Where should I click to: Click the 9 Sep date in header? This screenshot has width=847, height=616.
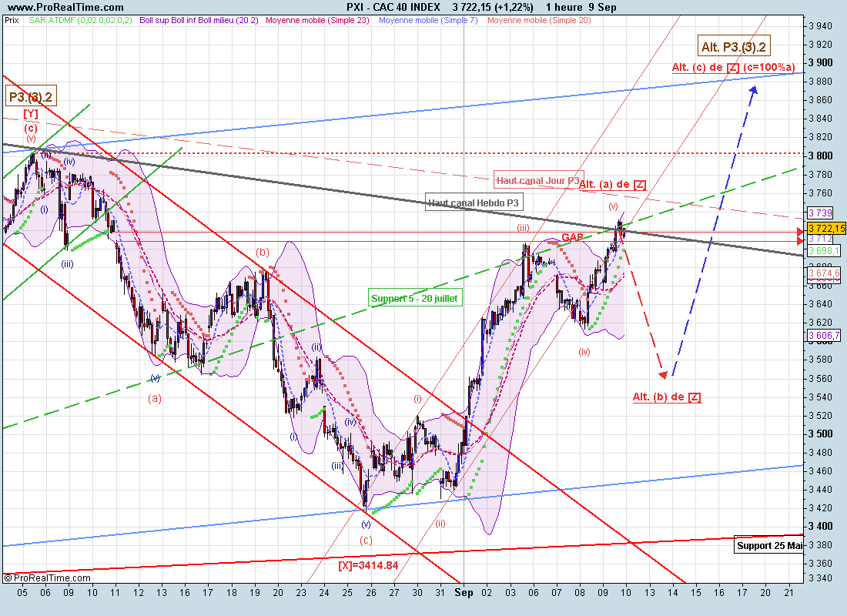coord(602,7)
